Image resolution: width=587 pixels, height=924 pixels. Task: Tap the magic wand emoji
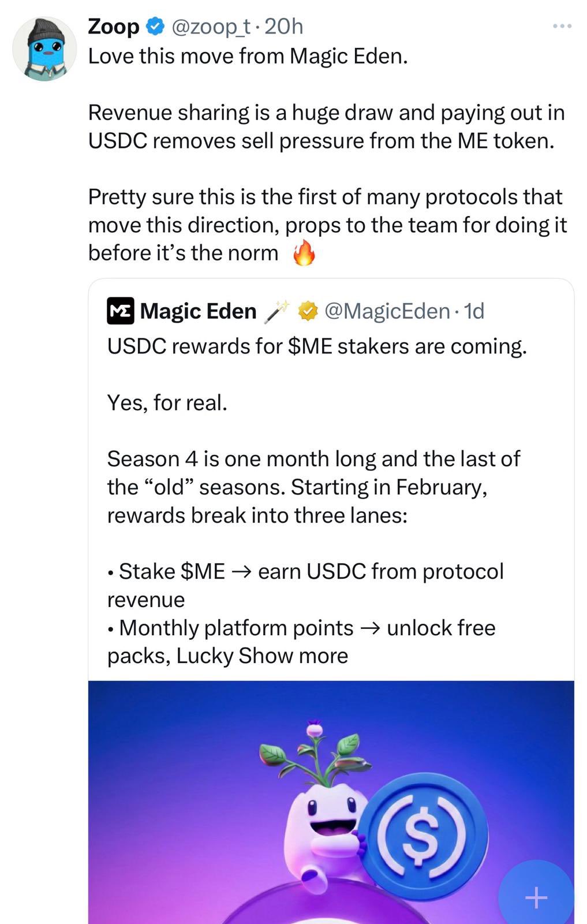pos(276,311)
